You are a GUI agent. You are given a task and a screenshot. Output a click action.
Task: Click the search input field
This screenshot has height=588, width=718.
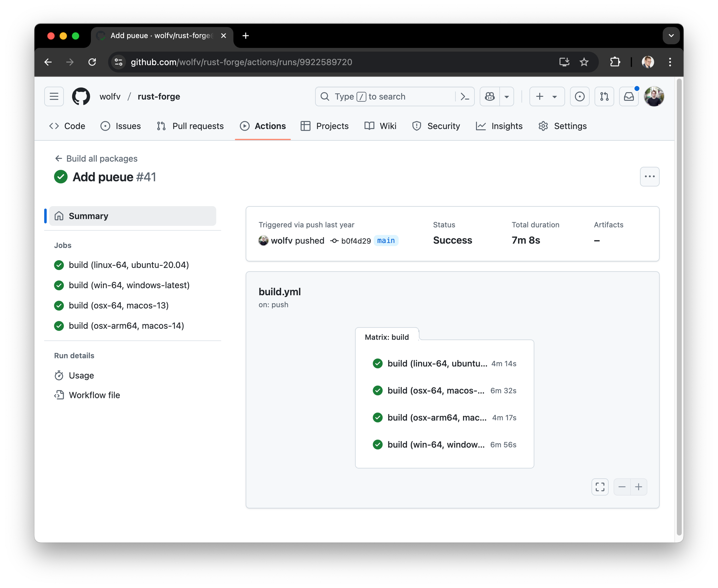[386, 97]
